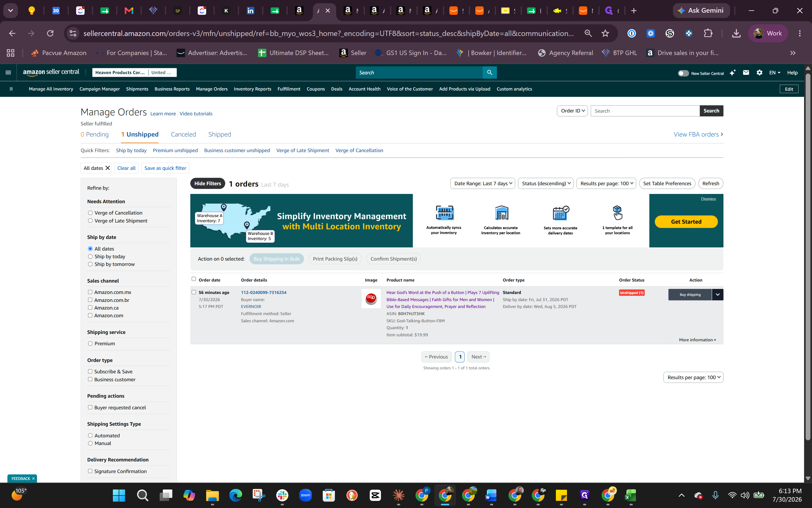Click the Get Started banner button
The height and width of the screenshot is (508, 812).
(686, 222)
